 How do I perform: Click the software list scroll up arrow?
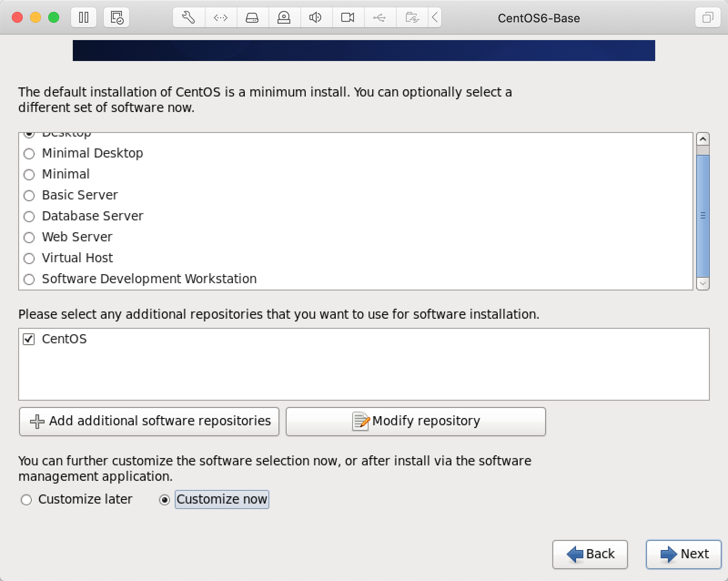point(703,139)
